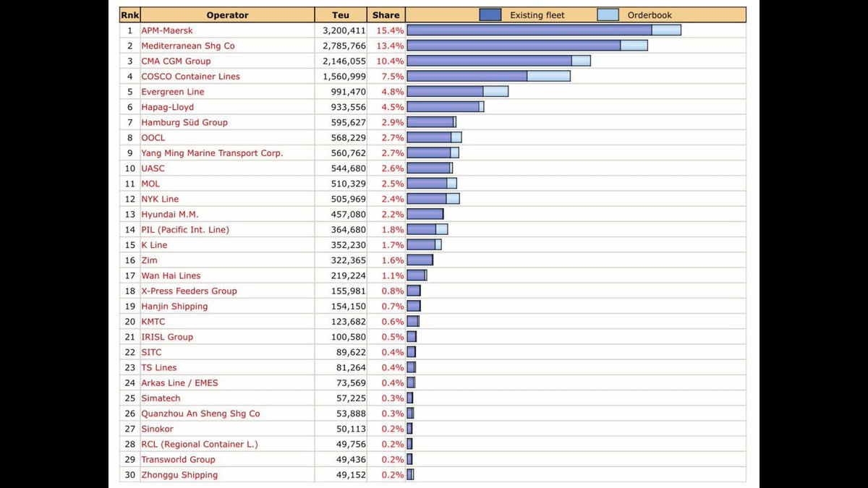Click the Rnk column header
This screenshot has height=488, width=868.
click(129, 15)
